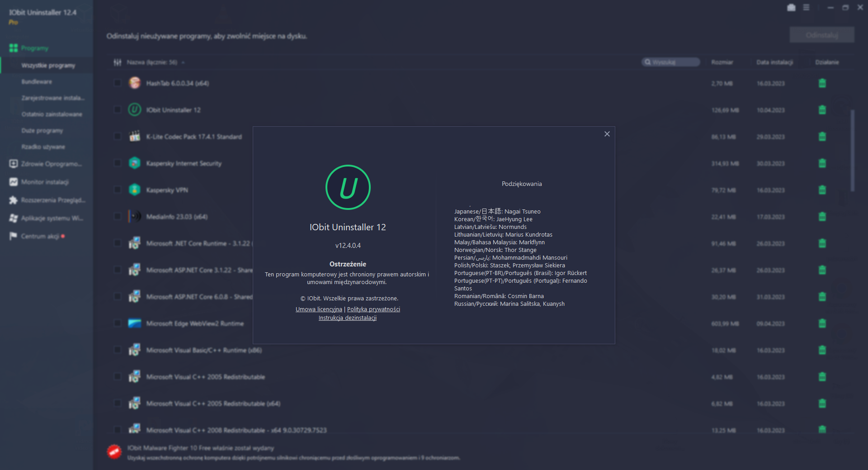Close the About dialog with the X

(607, 134)
